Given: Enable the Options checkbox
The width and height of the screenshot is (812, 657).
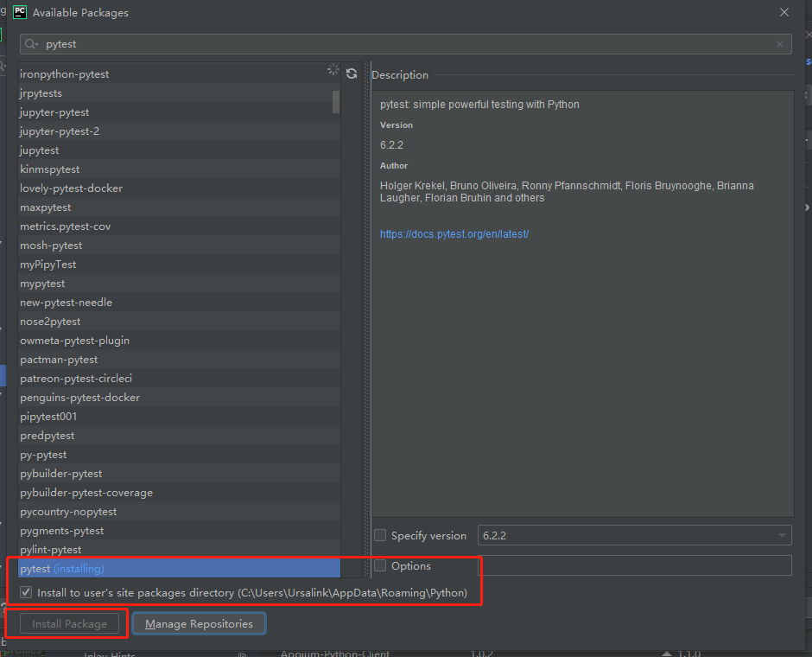Looking at the screenshot, I should click(x=380, y=565).
